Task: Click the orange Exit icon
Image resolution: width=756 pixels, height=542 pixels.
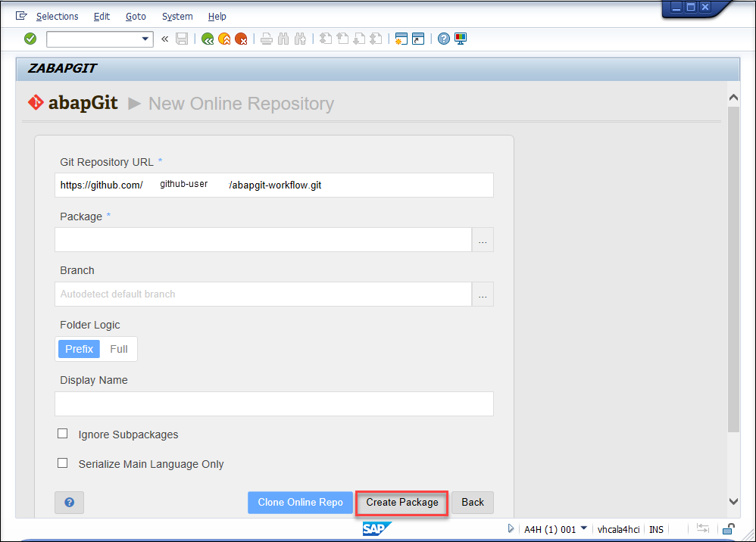Action: 224,39
